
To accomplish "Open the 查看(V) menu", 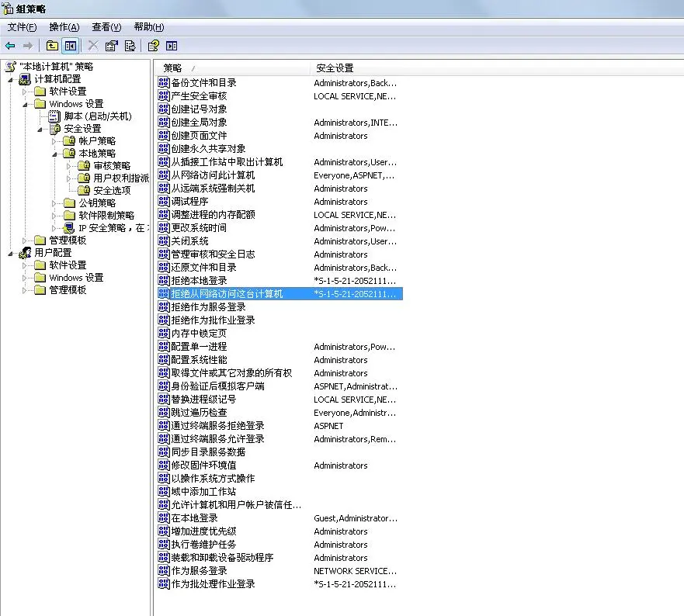I will pyautogui.click(x=105, y=27).
